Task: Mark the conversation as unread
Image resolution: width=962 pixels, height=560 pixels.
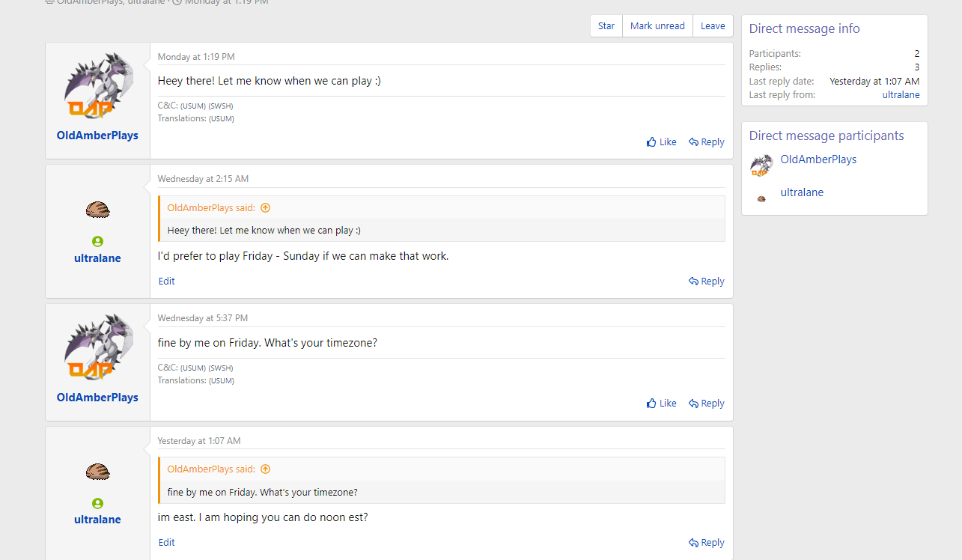Action: pyautogui.click(x=657, y=26)
